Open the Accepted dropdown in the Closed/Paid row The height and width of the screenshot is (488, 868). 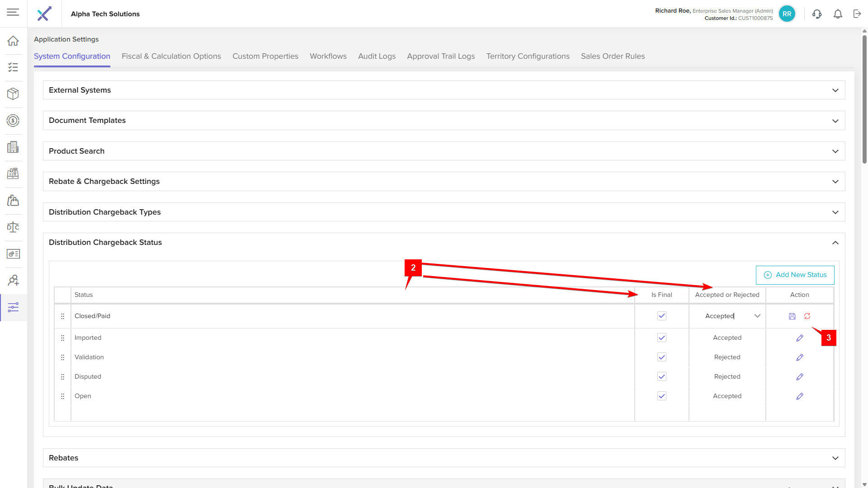(757, 316)
